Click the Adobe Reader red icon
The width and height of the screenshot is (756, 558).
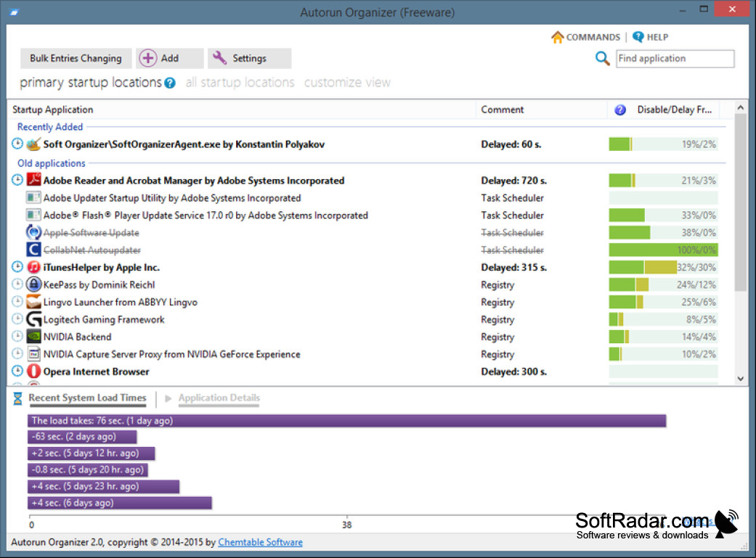(33, 180)
